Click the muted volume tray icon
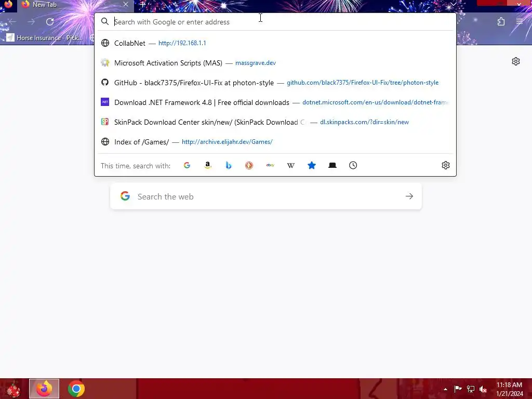This screenshot has width=532, height=399. point(483,389)
